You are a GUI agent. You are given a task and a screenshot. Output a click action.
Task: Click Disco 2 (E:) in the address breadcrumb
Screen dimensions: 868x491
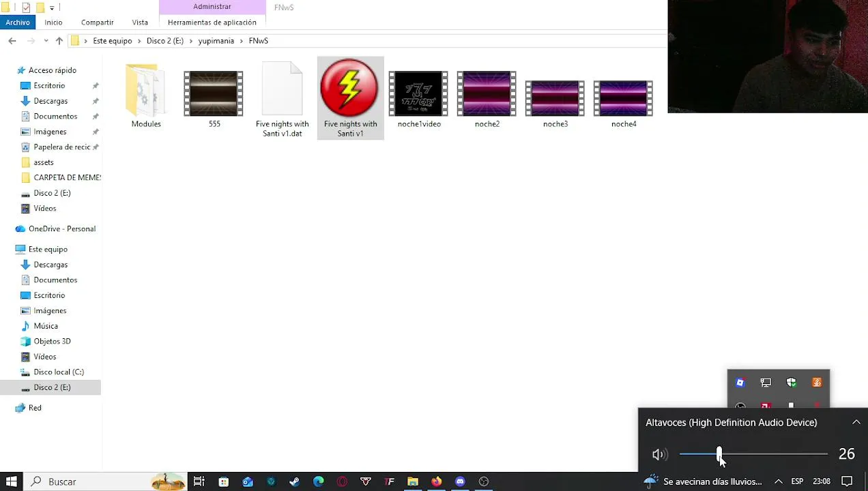(164, 41)
